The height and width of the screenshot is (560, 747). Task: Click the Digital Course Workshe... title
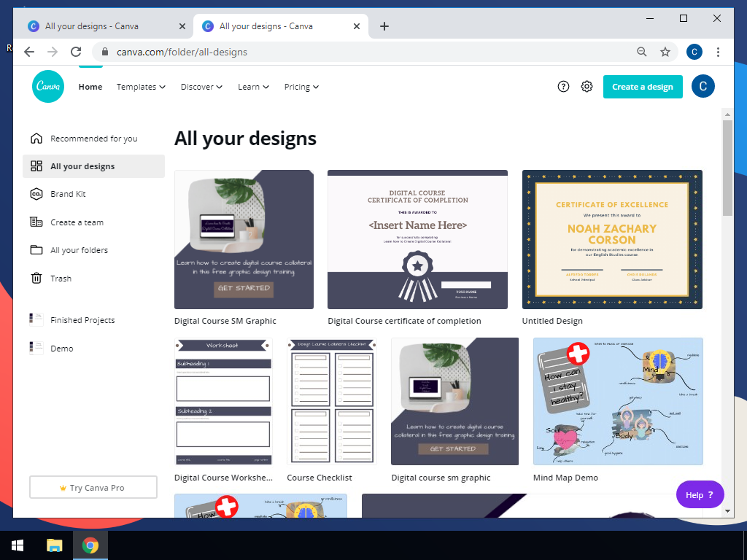pos(223,478)
